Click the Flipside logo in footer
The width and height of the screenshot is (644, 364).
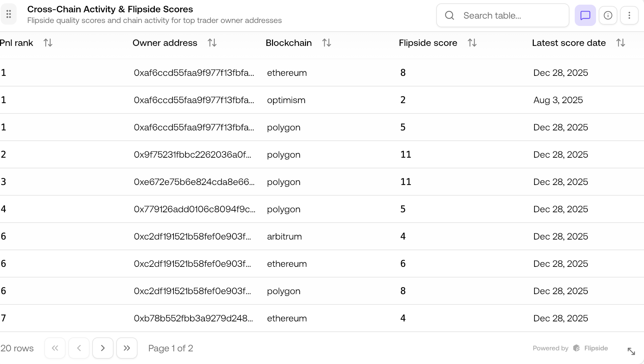point(577,348)
